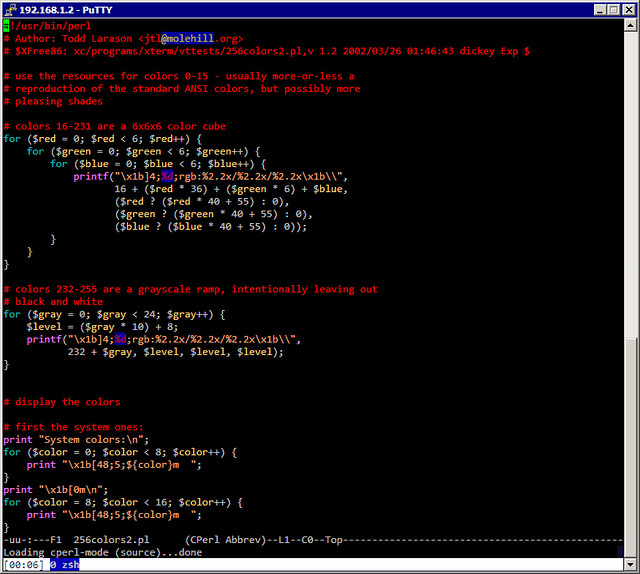Click the 'colors 16-231 are a 6x6x6' comment
Screen dimensions: 640x574
(115, 126)
